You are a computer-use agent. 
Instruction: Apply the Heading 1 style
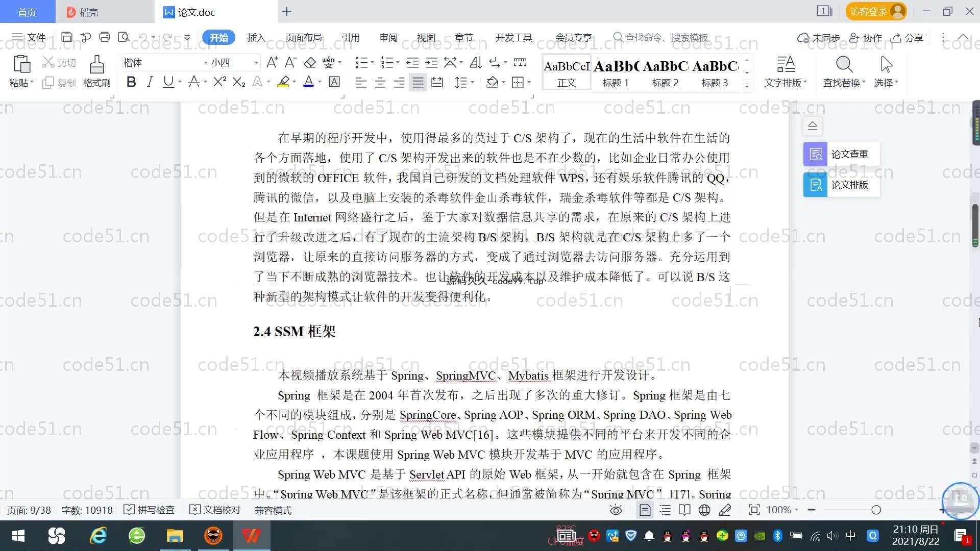click(x=616, y=73)
